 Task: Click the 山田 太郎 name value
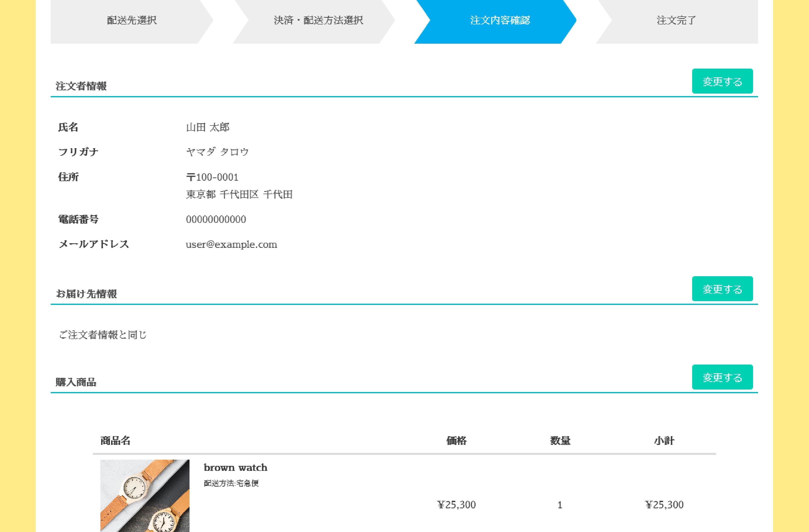(x=207, y=128)
